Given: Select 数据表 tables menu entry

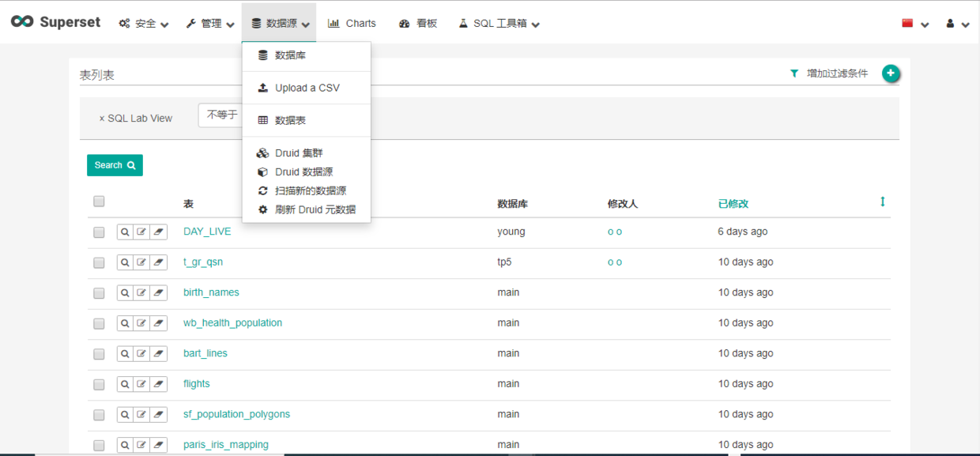Looking at the screenshot, I should point(307,120).
